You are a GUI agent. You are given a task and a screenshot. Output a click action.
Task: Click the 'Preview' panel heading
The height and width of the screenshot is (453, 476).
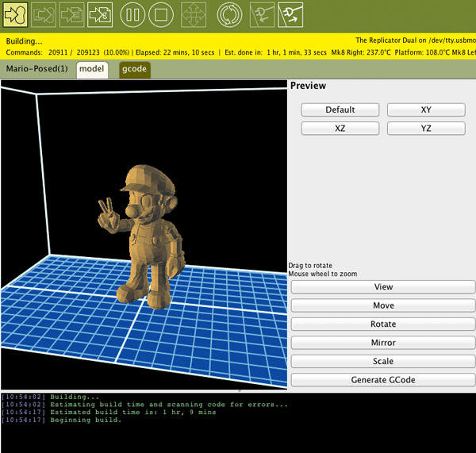coord(308,86)
